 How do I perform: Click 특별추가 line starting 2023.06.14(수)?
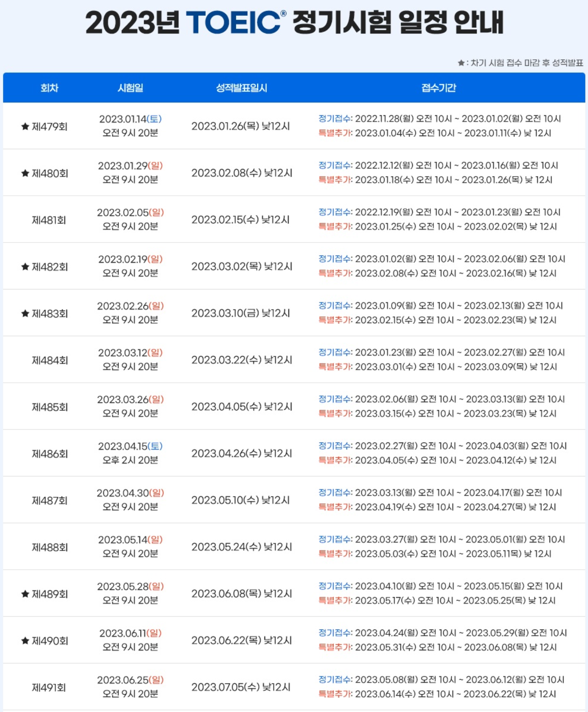click(x=437, y=695)
